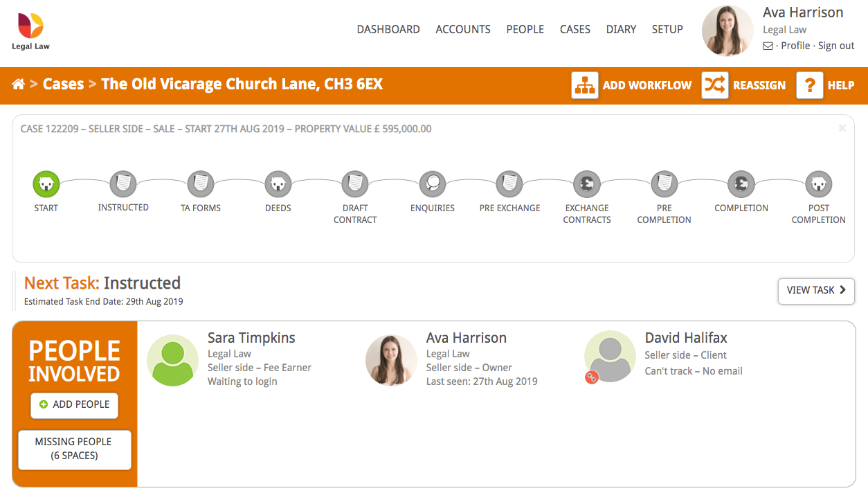Click the Sign out link

(836, 46)
